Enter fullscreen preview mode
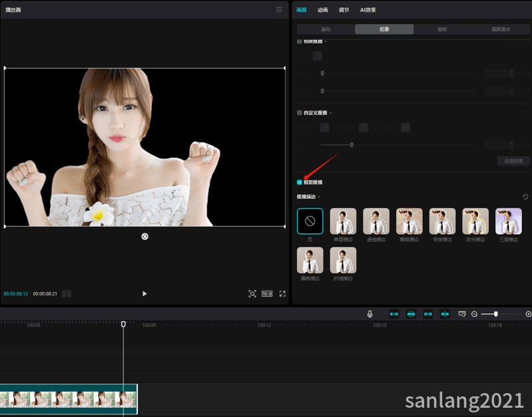The width and height of the screenshot is (532, 417). tap(282, 293)
